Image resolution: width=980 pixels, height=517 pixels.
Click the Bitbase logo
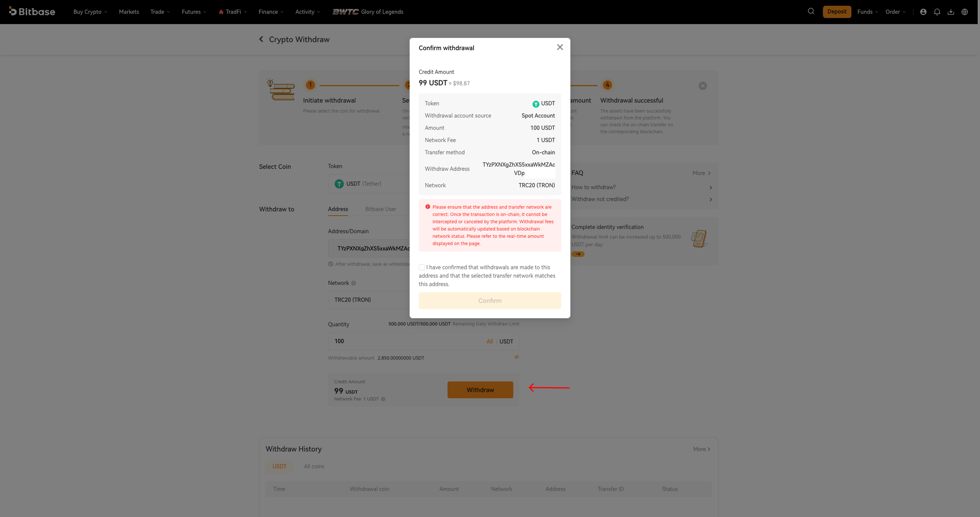click(x=32, y=11)
